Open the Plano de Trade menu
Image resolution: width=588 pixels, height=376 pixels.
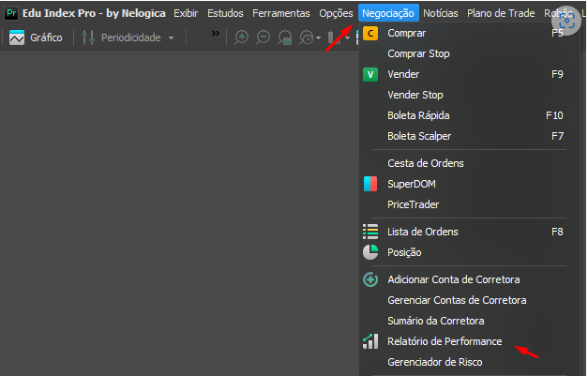coord(501,13)
